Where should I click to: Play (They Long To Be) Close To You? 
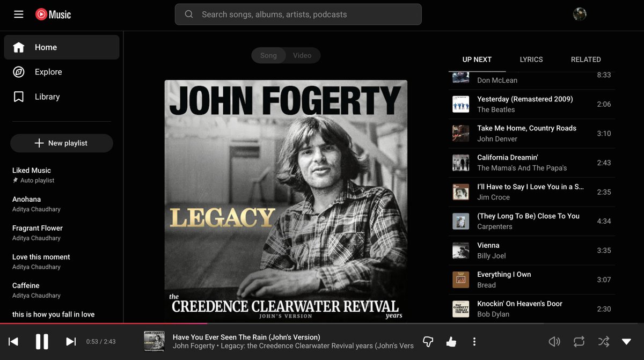point(532,221)
